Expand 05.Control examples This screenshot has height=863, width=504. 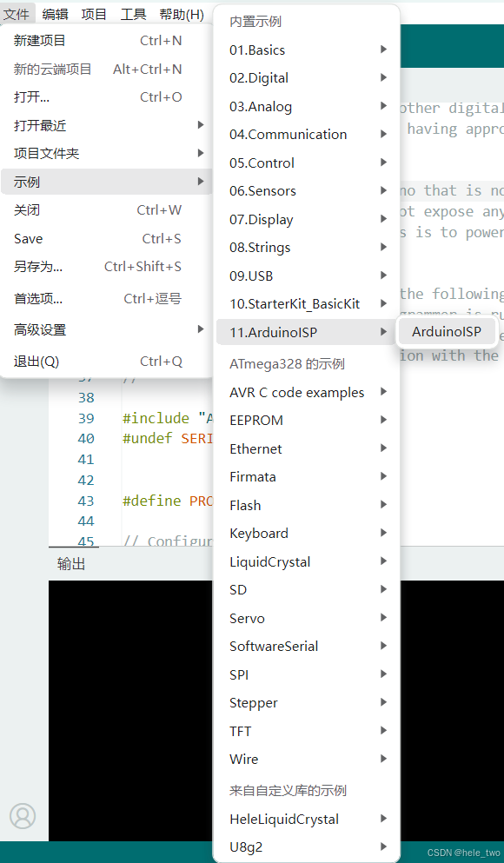[307, 163]
